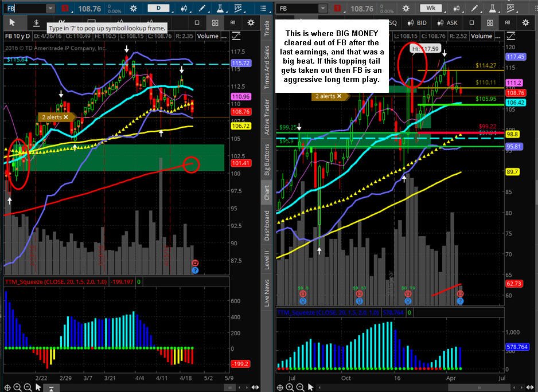Image resolution: width=538 pixels, height=392 pixels.
Task: Open the left chart's candlestick style icon
Action: [x=184, y=8]
